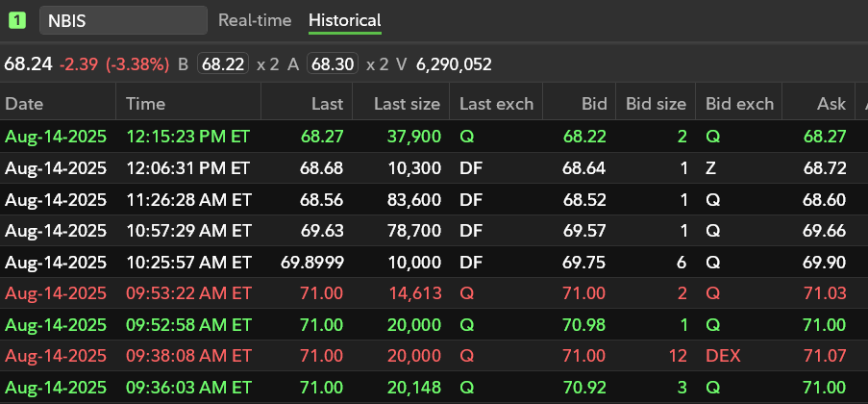Click last size 10,000
Viewport: 868px width, 404px height.
414,262
